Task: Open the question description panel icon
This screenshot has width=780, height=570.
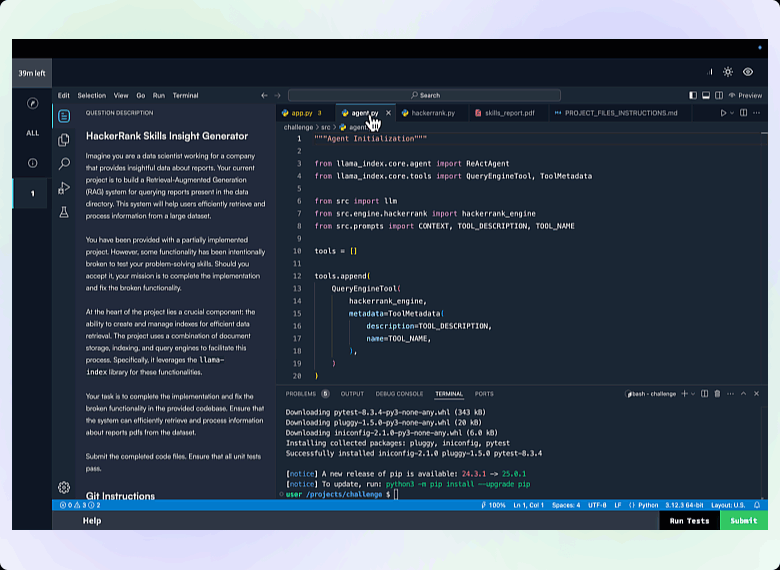Action: [64, 116]
